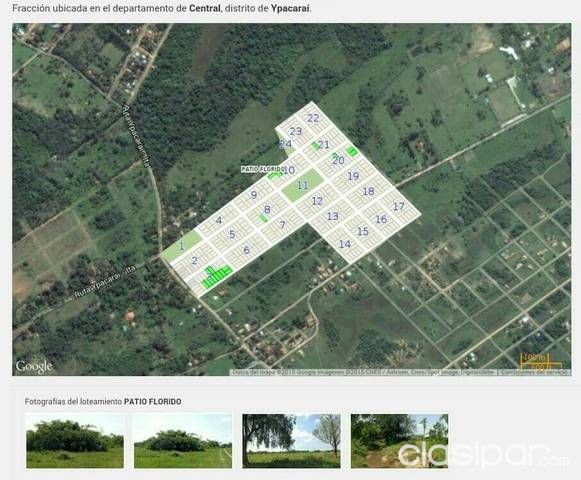
Task: Open the third photo thumbnail with trees
Action: [291, 441]
